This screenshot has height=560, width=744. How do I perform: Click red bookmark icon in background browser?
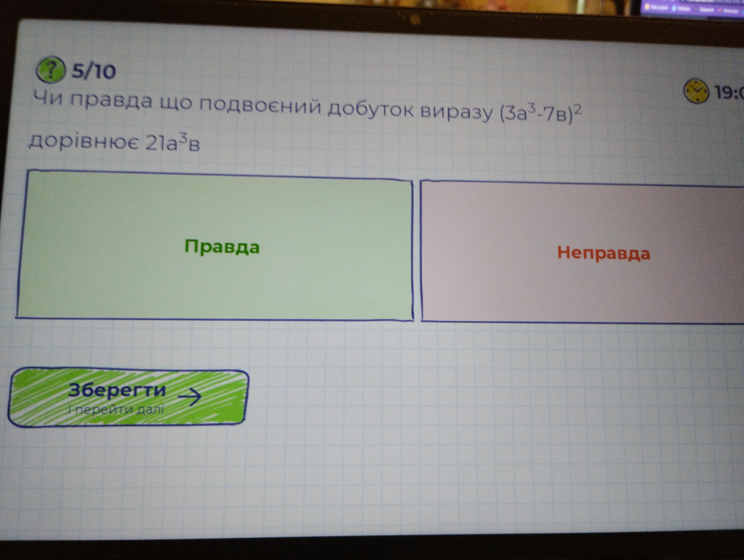pyautogui.click(x=720, y=10)
